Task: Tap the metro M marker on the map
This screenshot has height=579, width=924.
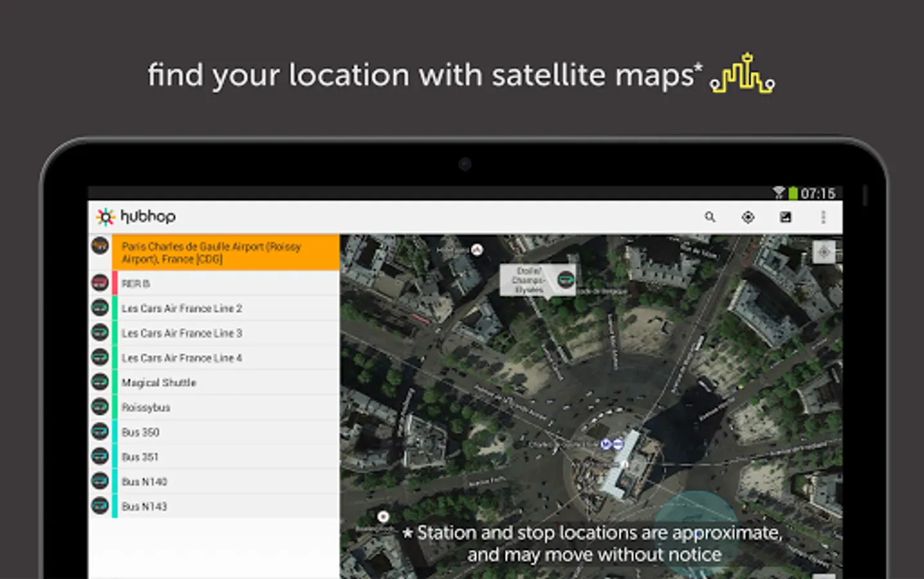Action: point(605,444)
